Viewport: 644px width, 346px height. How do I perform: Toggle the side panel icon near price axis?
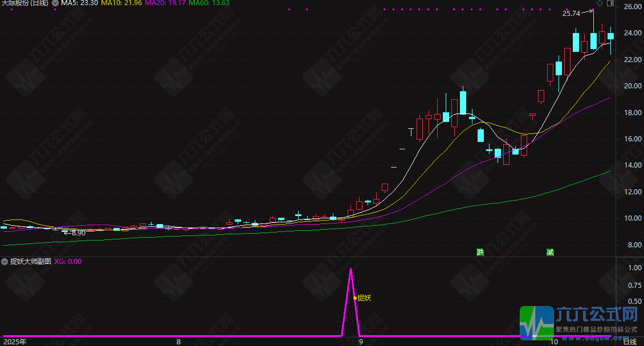610,3
